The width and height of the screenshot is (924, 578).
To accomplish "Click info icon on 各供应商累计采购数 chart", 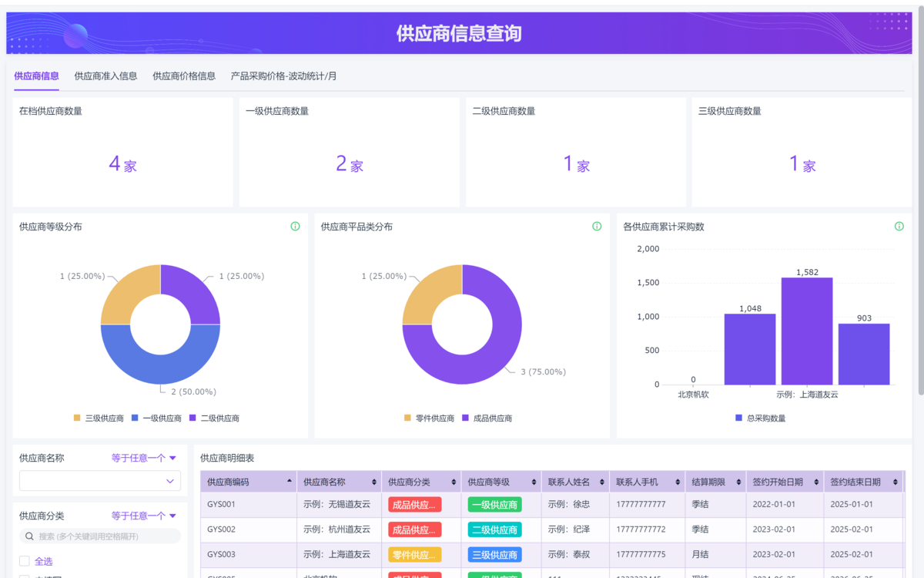I will coord(899,227).
